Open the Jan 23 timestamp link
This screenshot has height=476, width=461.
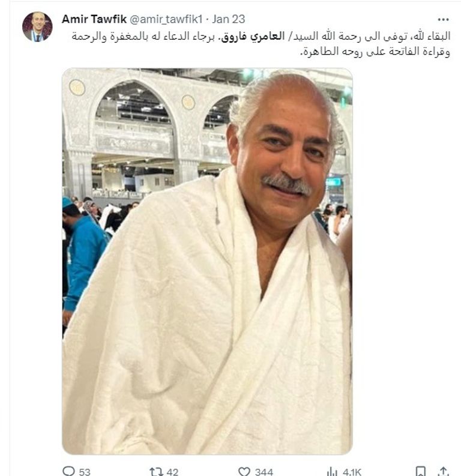[229, 19]
